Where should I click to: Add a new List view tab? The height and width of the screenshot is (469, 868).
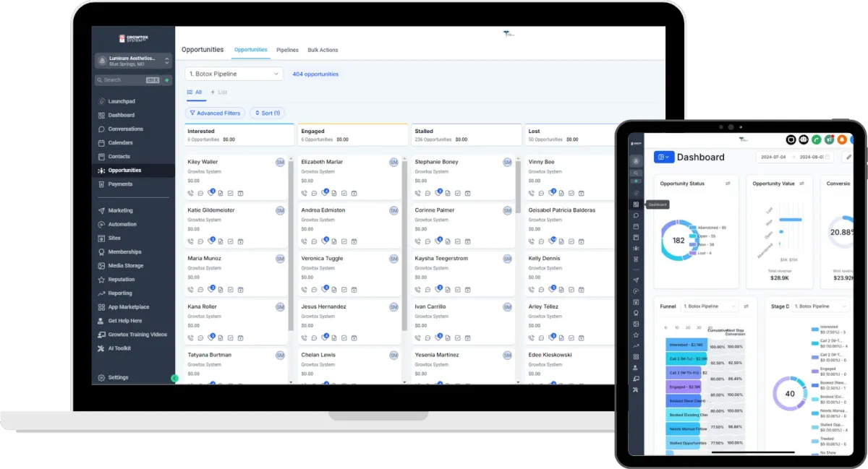(218, 92)
